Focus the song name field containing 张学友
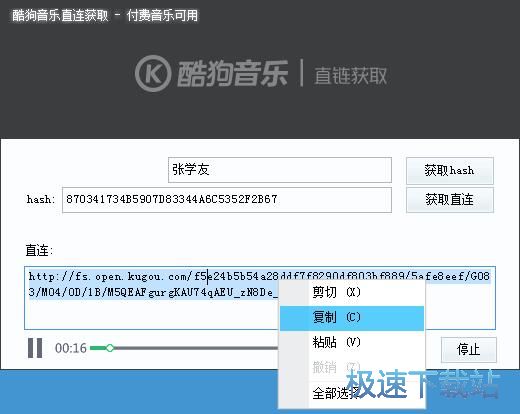The image size is (520, 414). pyautogui.click(x=280, y=170)
